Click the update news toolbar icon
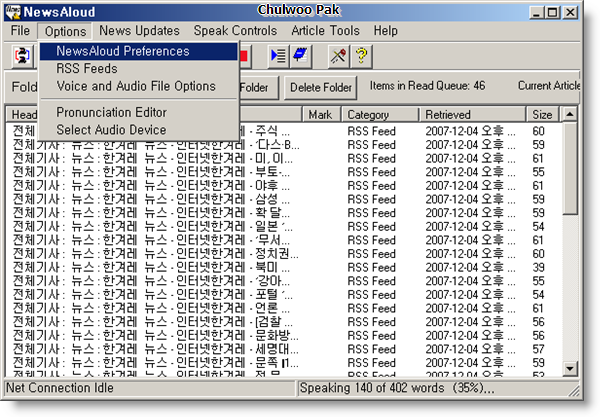This screenshot has width=600, height=417. tap(22, 56)
